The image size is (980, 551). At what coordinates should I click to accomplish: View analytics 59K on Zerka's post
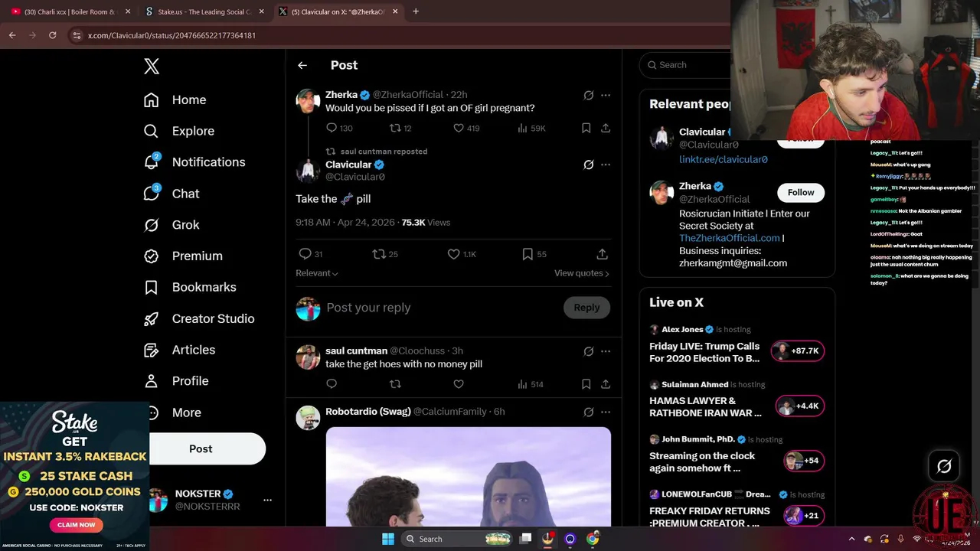tap(532, 128)
